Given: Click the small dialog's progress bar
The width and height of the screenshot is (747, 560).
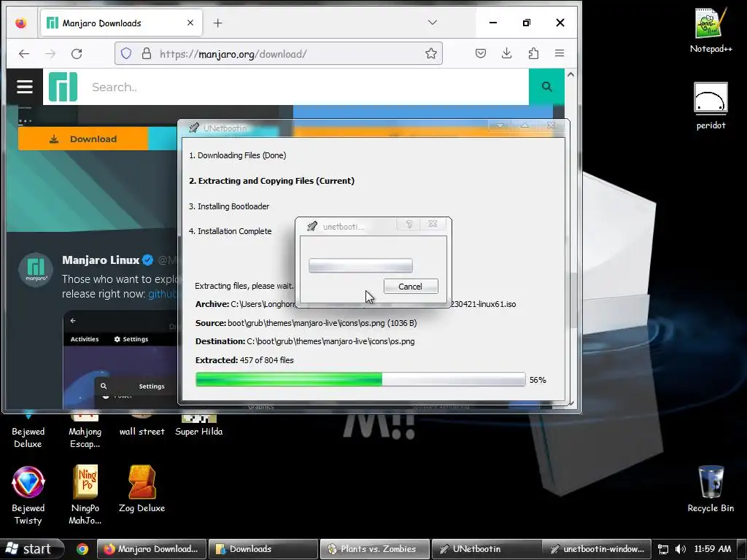Looking at the screenshot, I should (x=360, y=265).
